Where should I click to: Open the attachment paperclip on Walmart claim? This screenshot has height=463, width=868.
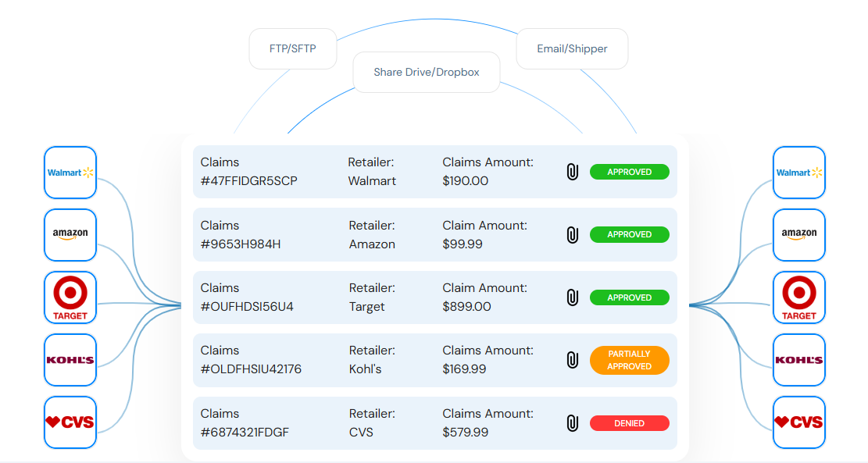coord(572,172)
